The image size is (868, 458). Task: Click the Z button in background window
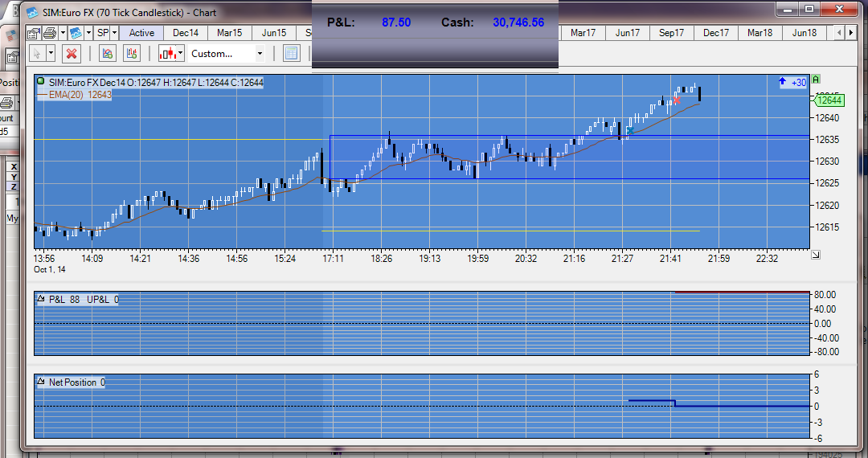pyautogui.click(x=14, y=187)
